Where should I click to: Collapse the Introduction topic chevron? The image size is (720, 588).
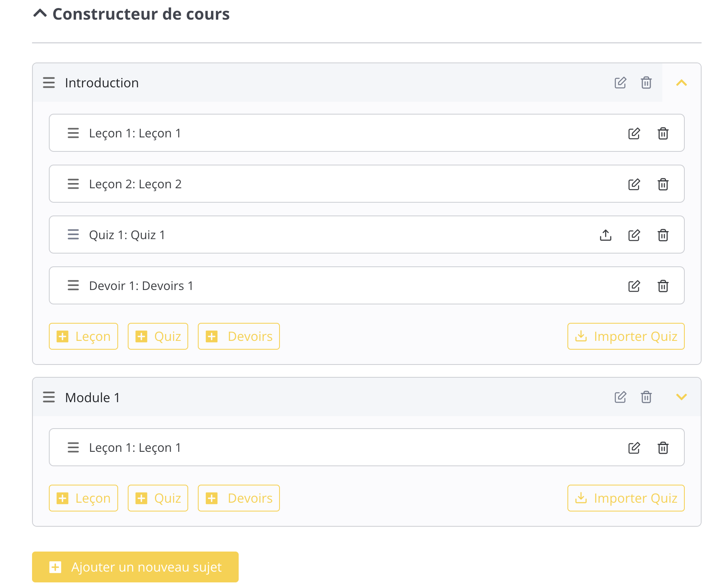tap(681, 83)
